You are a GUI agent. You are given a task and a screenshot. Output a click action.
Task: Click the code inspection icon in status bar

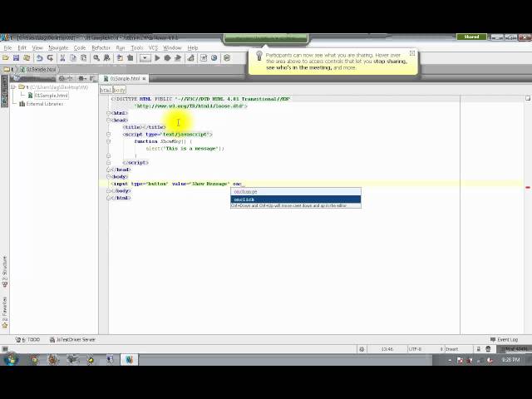click(488, 349)
